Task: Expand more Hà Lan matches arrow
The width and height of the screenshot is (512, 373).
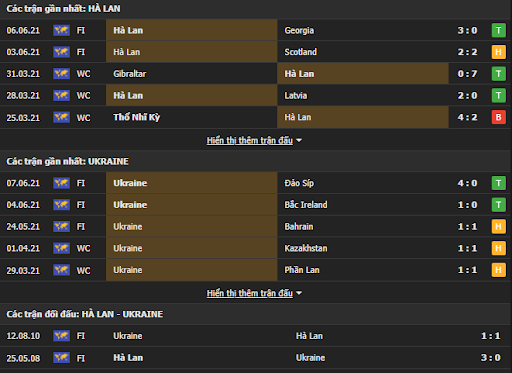Action: coord(299,141)
